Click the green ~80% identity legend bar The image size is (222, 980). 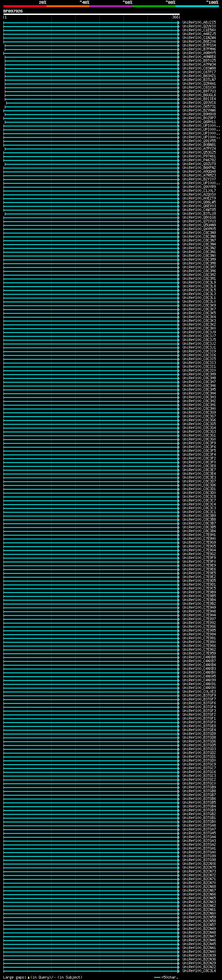pos(154,6)
